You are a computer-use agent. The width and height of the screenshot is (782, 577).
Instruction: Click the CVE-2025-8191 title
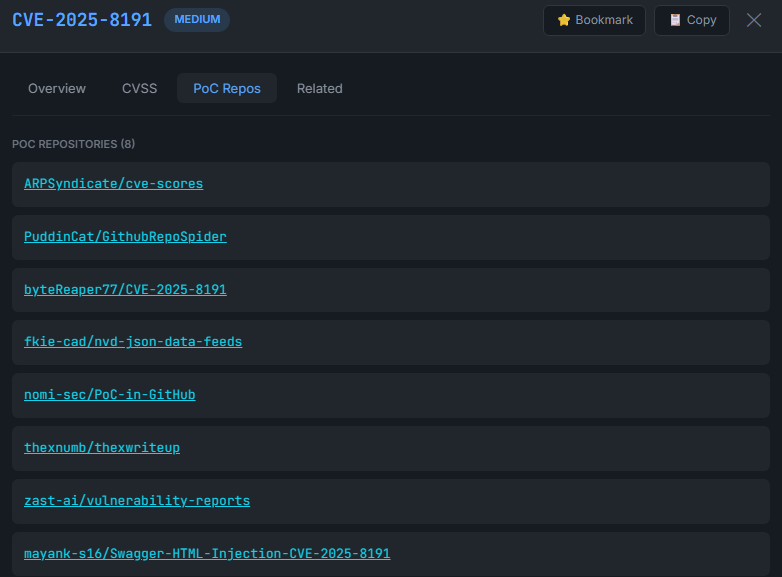click(82, 20)
